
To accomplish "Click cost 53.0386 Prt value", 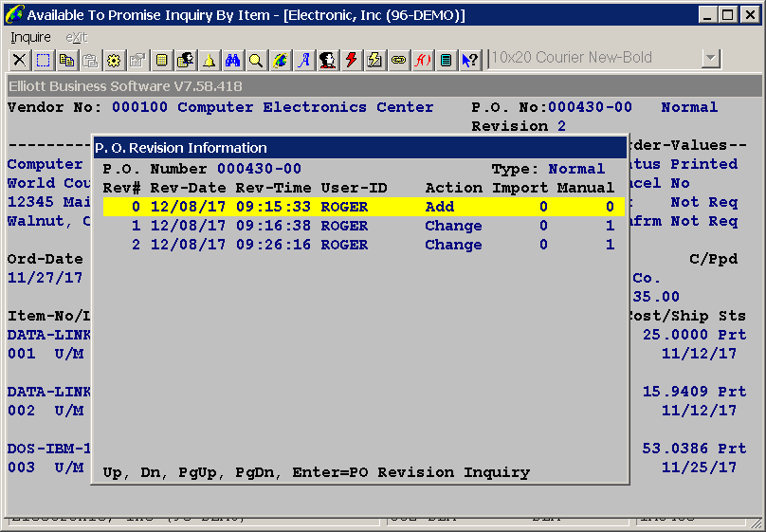I will [694, 449].
